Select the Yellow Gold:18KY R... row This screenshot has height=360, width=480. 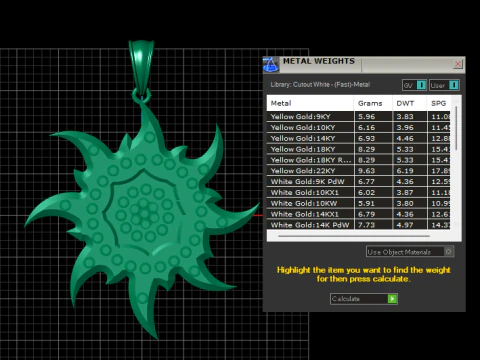tap(359, 160)
